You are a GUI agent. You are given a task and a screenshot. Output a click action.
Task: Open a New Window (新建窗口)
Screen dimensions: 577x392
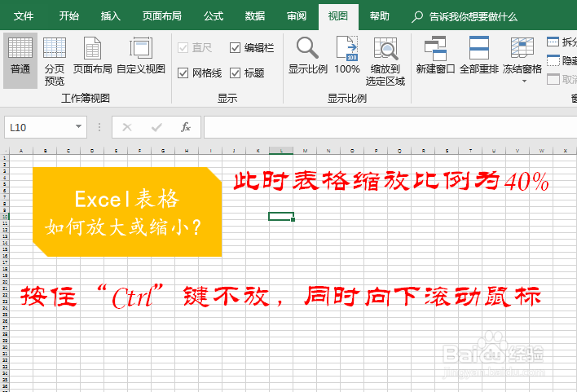pos(435,55)
